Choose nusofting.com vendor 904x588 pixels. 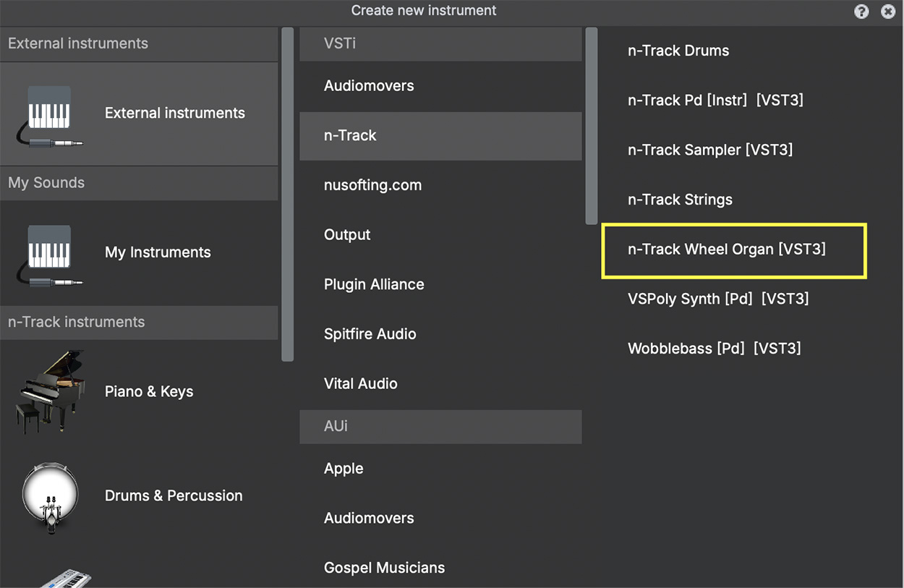point(440,185)
